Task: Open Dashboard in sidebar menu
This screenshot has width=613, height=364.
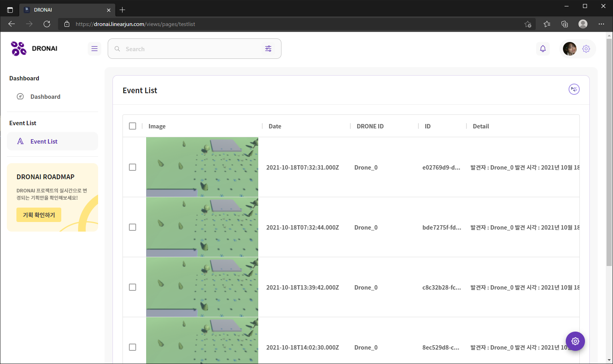Action: point(52,96)
